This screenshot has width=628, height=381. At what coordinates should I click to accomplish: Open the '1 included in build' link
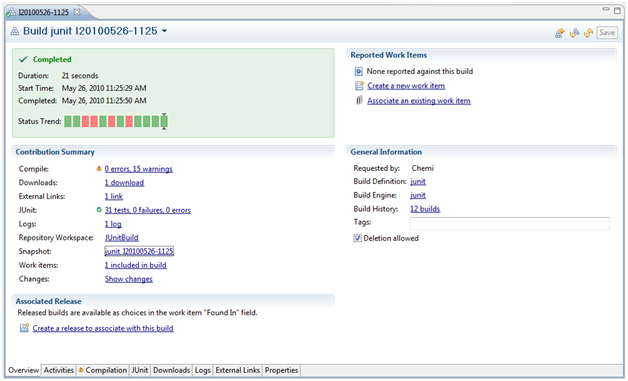(x=135, y=265)
